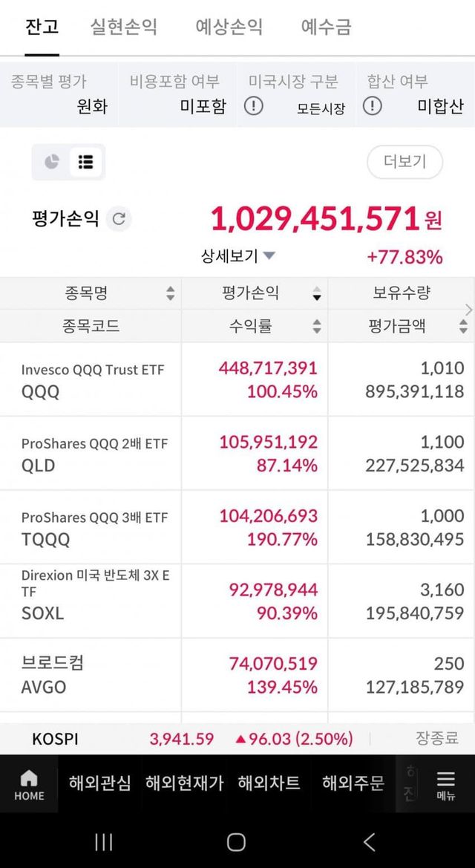Sort by 평가손익 column
This screenshot has height=868, width=475.
coord(254,293)
